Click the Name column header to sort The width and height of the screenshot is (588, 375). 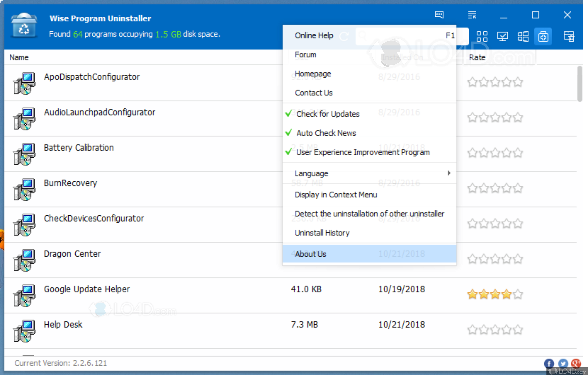coord(19,57)
